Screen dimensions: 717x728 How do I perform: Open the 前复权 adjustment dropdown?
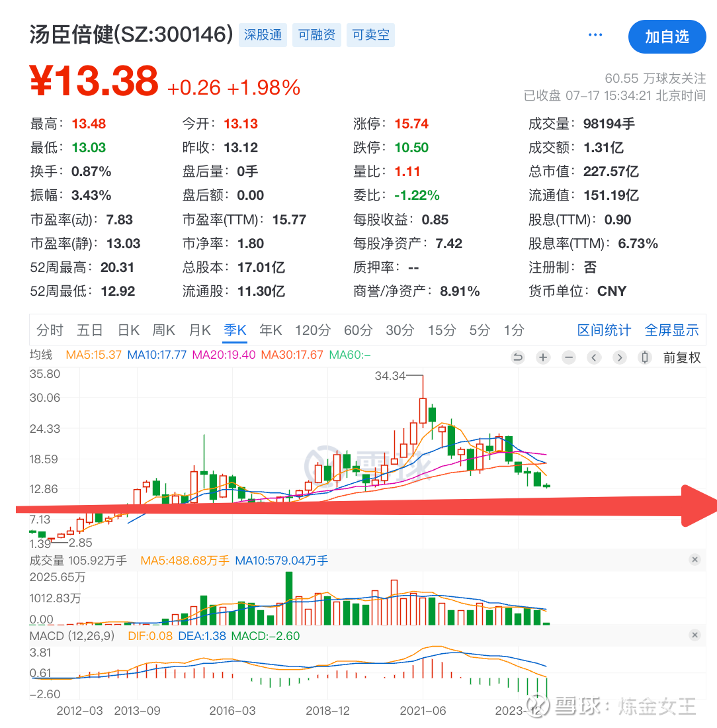(682, 357)
